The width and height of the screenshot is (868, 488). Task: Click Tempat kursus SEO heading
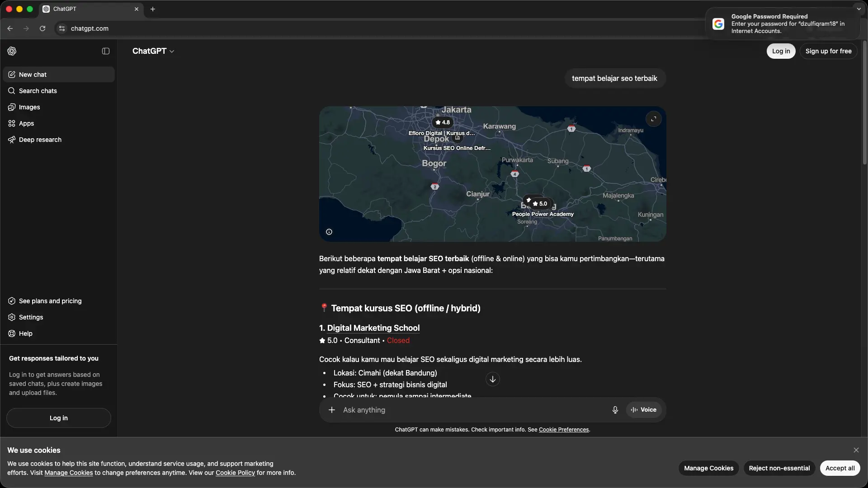pos(406,308)
